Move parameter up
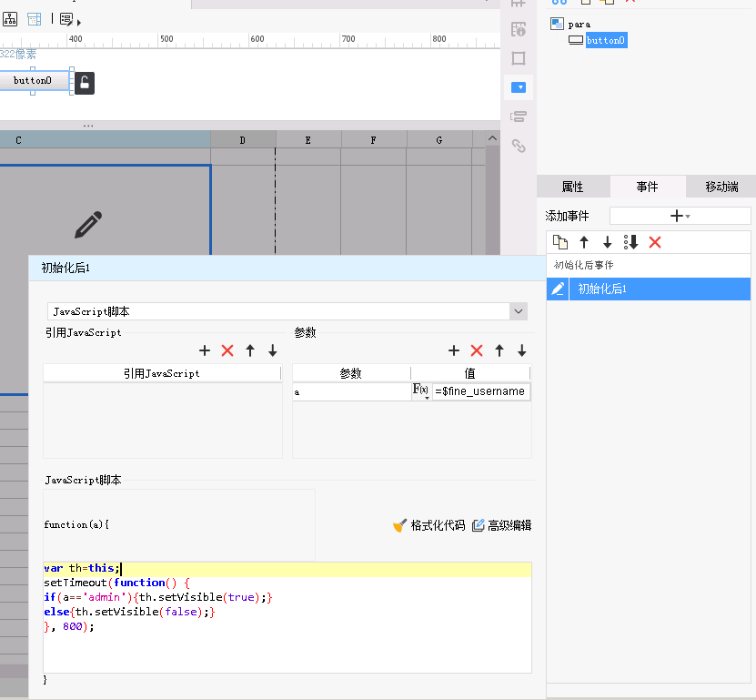 click(x=499, y=350)
